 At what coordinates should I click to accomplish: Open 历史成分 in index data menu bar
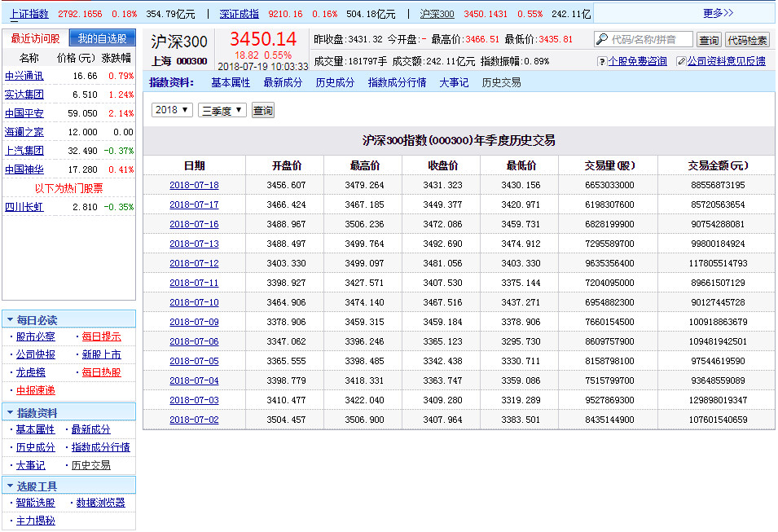pos(335,82)
